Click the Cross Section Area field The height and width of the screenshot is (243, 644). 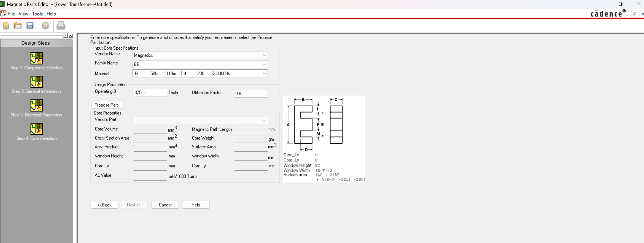pos(150,139)
